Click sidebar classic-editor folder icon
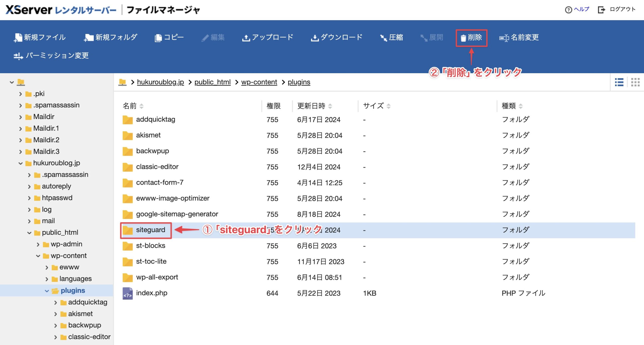The image size is (644, 345). click(63, 337)
